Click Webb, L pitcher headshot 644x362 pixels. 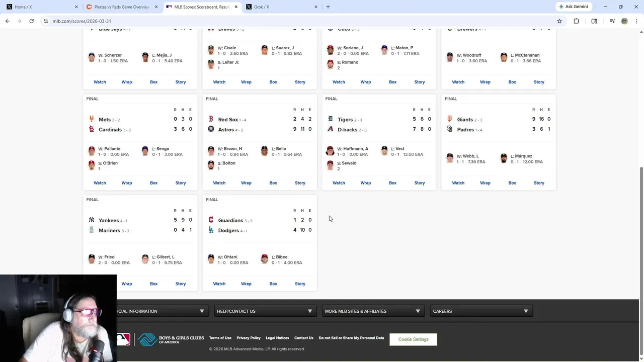click(450, 158)
